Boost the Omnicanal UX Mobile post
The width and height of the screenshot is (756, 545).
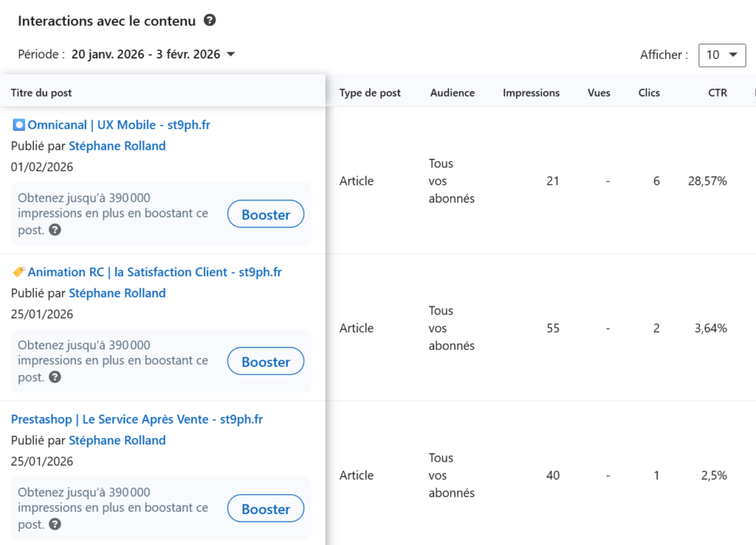pyautogui.click(x=265, y=215)
